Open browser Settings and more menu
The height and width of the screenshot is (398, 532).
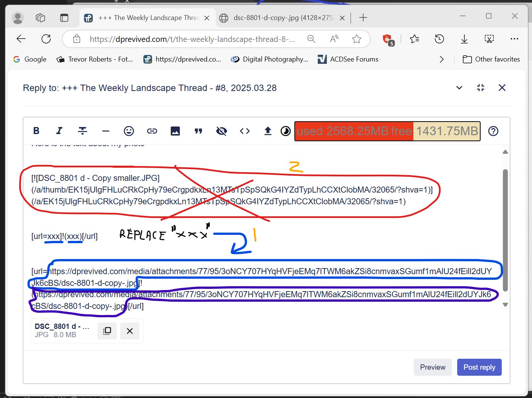tap(514, 39)
